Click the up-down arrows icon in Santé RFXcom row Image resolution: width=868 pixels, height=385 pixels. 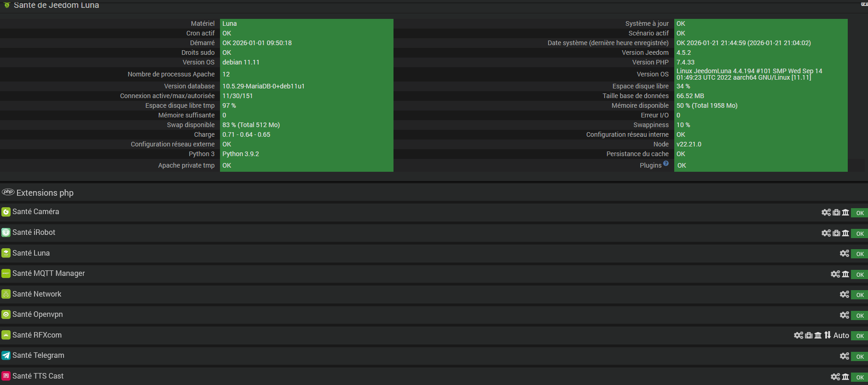(x=827, y=335)
